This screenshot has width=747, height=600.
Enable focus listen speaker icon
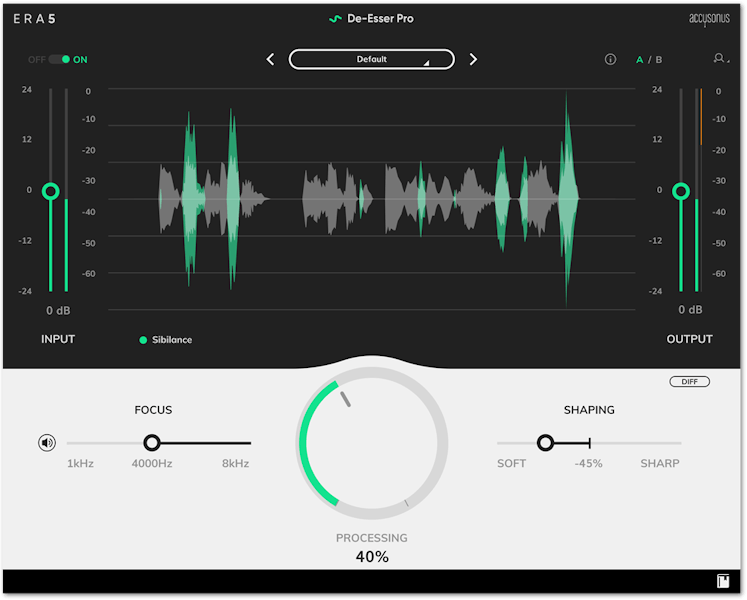(47, 443)
